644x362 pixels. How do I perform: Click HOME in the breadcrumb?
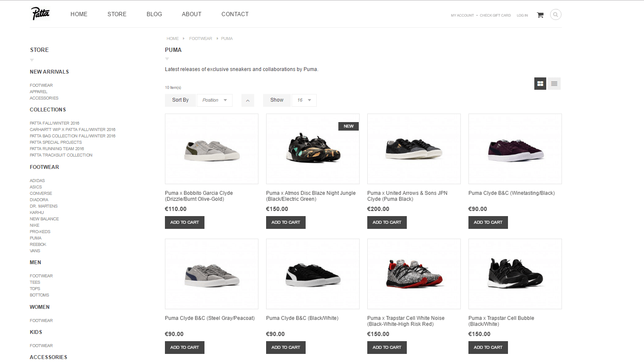[x=173, y=39]
